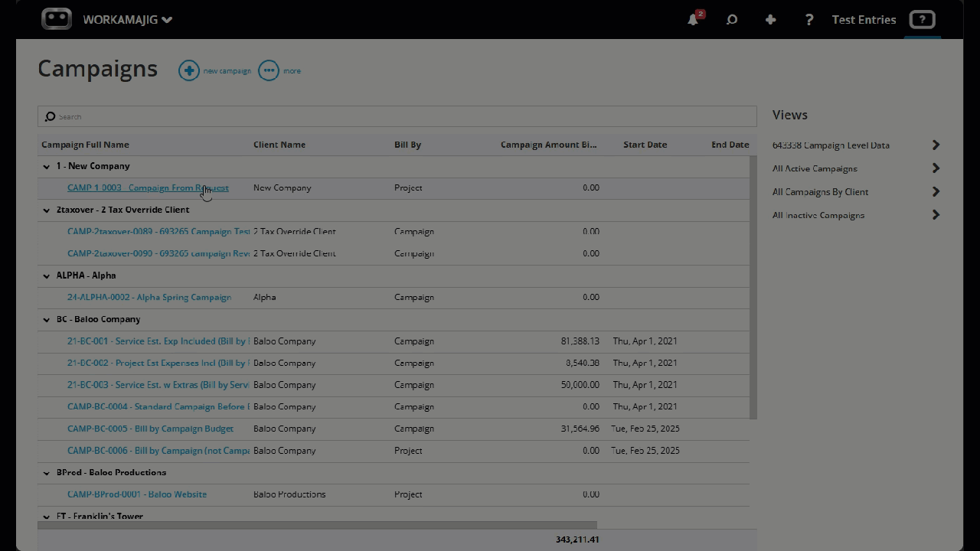Click Tue, Feb 25, 2025 date for CAMP-BC-0005

[645, 429]
